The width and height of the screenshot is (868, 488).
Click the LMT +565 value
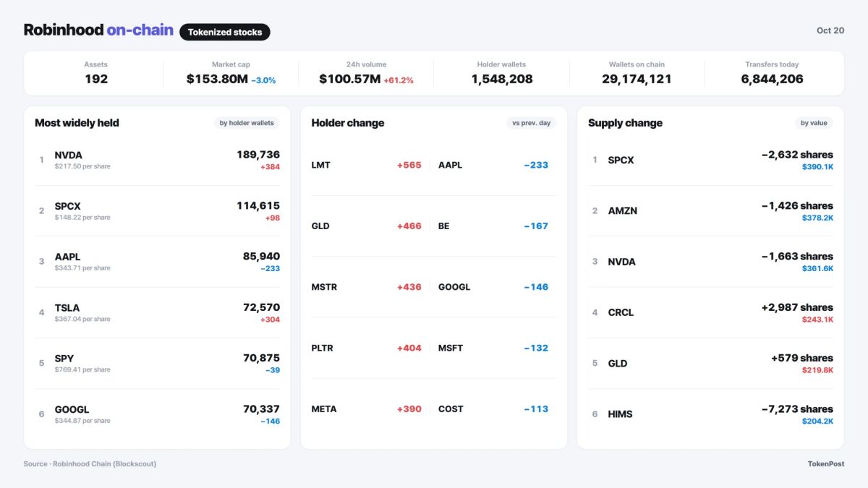tap(409, 165)
